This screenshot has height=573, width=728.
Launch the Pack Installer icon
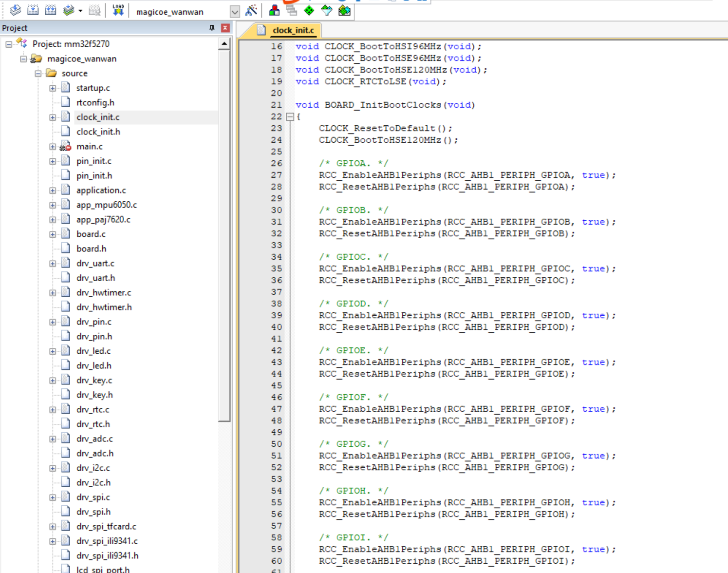[x=344, y=10]
